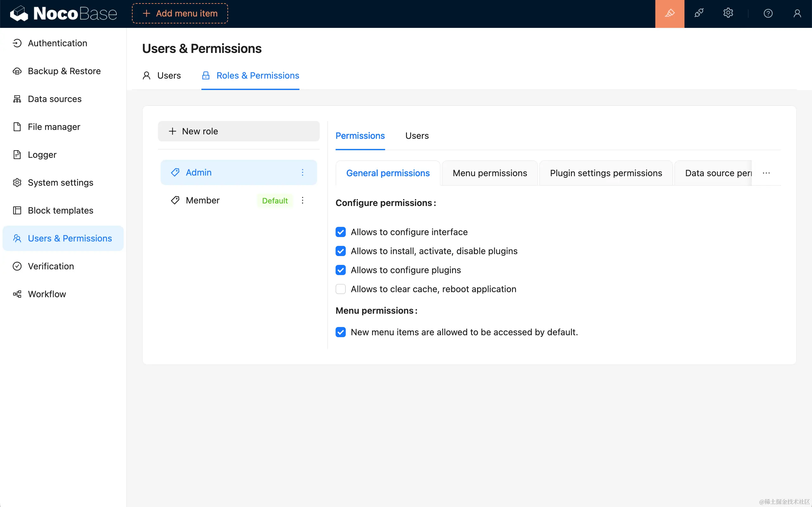Open the settings gear in top bar

click(x=728, y=13)
